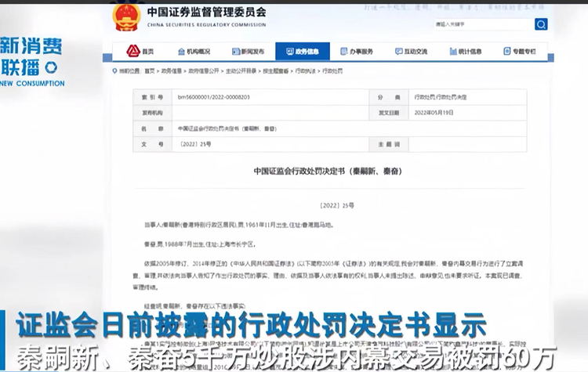Open the 专题专栏 nav item
Screen dimensions: 588x372
(x=519, y=52)
